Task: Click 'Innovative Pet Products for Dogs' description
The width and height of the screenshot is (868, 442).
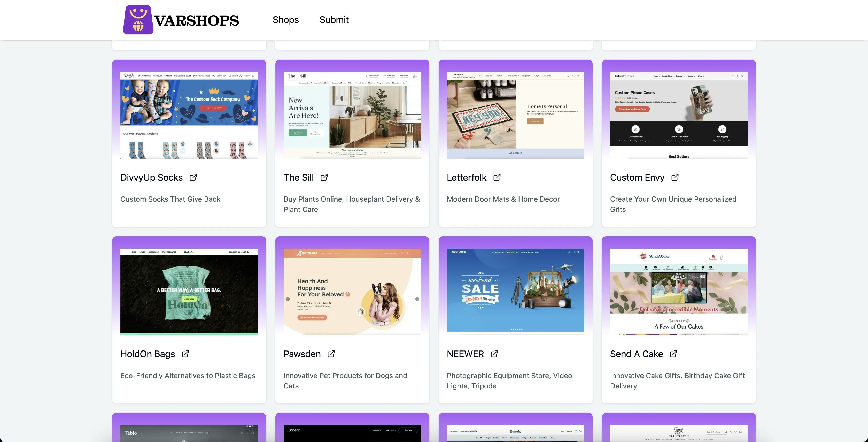Action: pyautogui.click(x=345, y=381)
